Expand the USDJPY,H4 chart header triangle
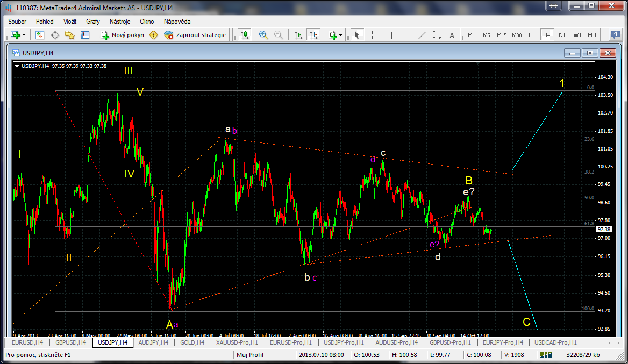The height and width of the screenshot is (364, 628). tap(17, 66)
